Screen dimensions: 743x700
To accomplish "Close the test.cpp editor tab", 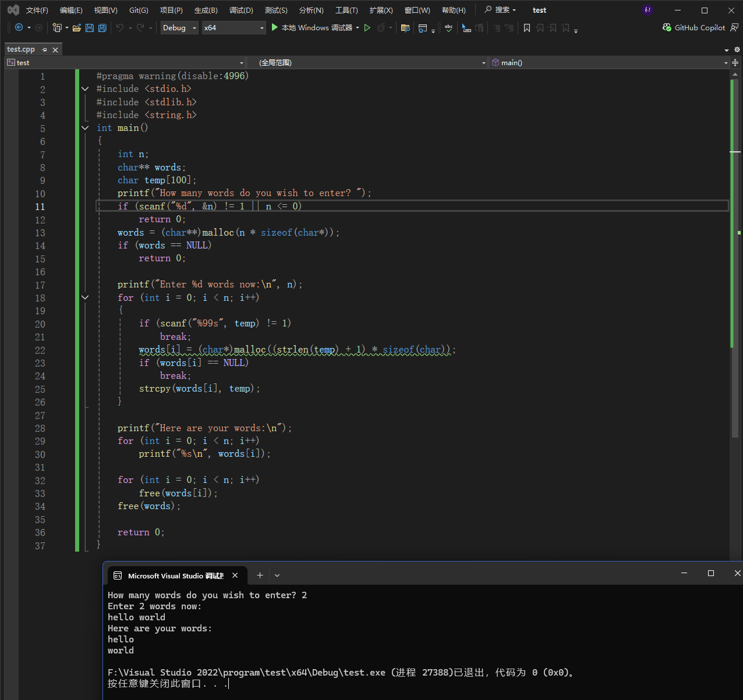I will (x=55, y=49).
